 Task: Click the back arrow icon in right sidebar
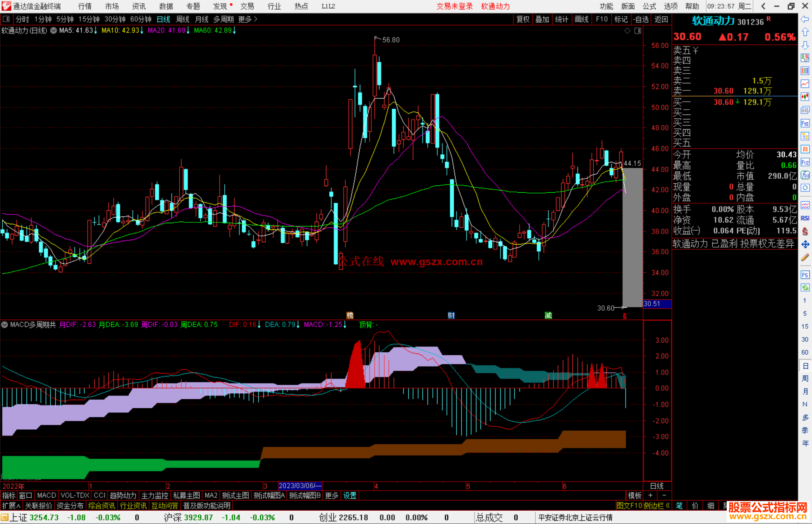pyautogui.click(x=804, y=19)
